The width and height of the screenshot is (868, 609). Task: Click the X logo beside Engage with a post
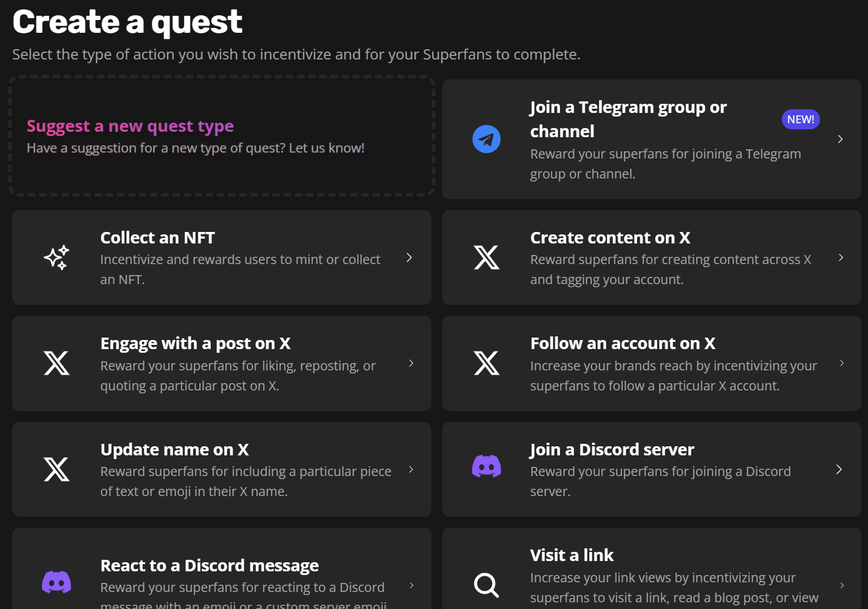click(56, 363)
